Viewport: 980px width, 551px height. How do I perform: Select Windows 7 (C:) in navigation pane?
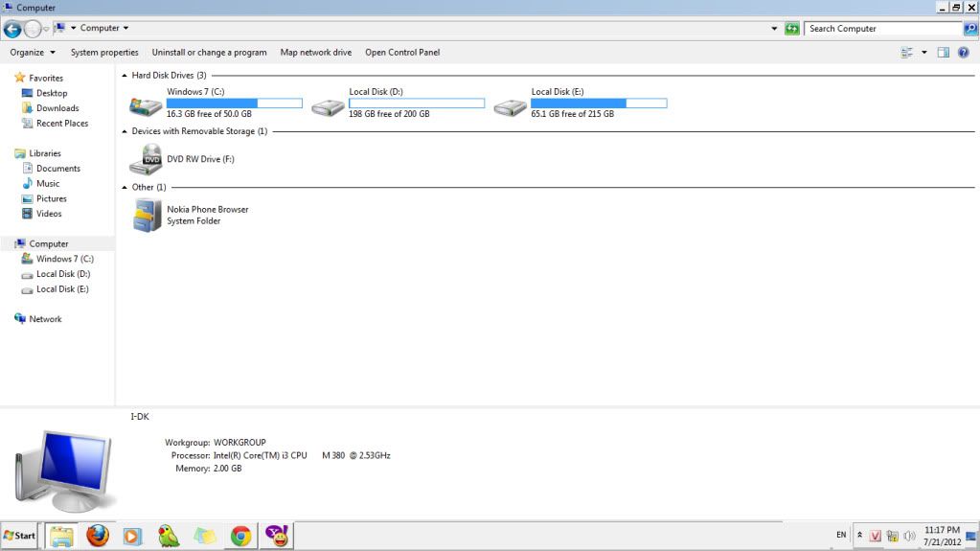64,259
